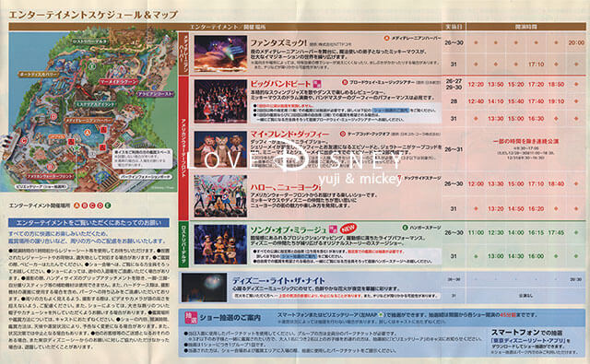The height and width of the screenshot is (364, 590).
Task: Click the マーメイドラグーン label on the map
Action: click(119, 82)
